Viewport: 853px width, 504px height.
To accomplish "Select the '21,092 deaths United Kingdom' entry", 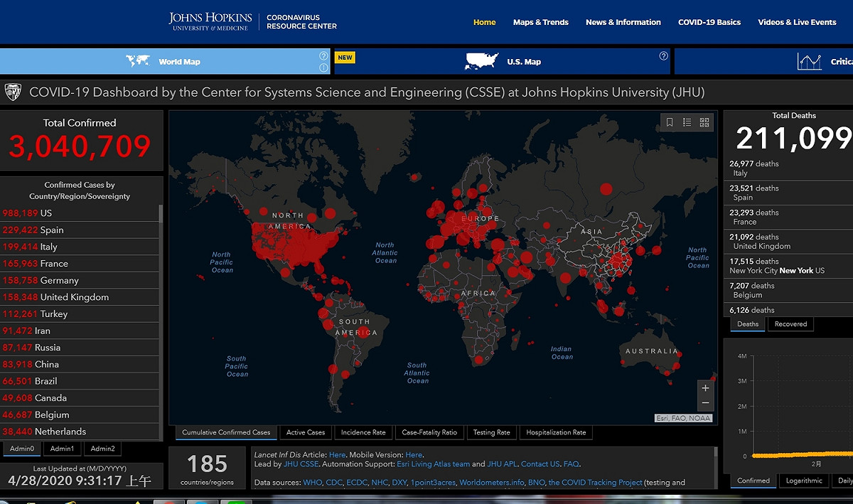I will pos(789,242).
